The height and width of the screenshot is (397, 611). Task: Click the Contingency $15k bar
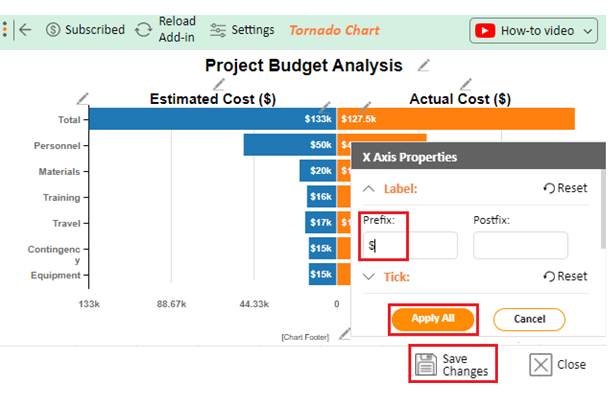(323, 248)
